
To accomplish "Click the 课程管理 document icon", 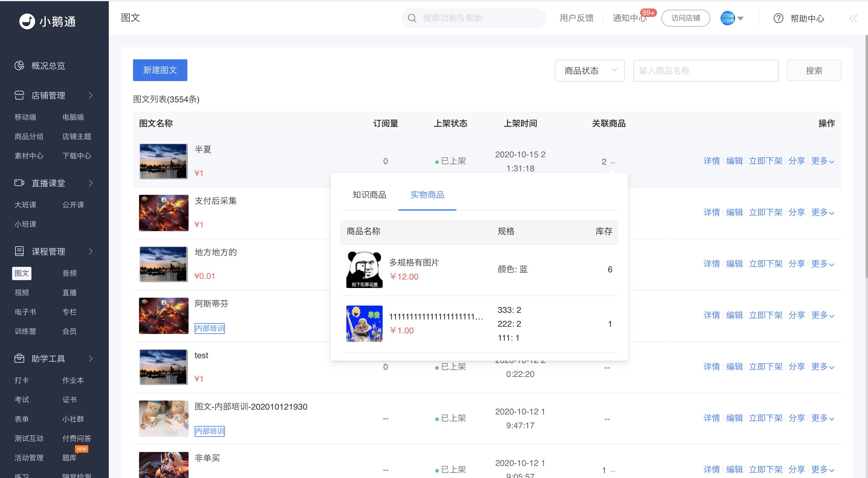I will coord(19,251).
